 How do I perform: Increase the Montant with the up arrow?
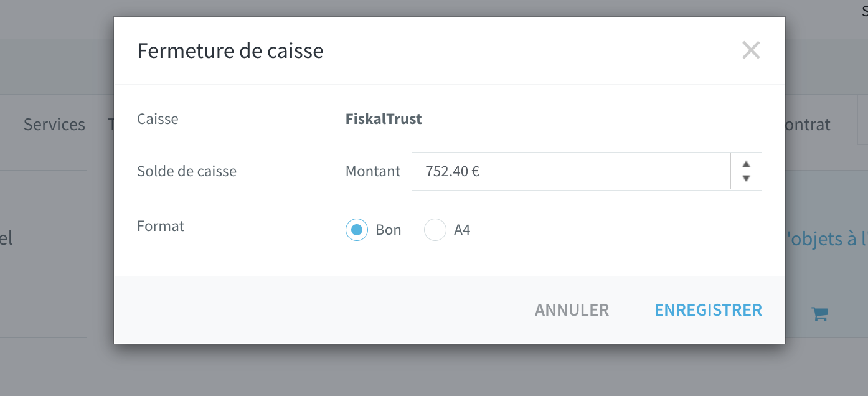pyautogui.click(x=746, y=164)
